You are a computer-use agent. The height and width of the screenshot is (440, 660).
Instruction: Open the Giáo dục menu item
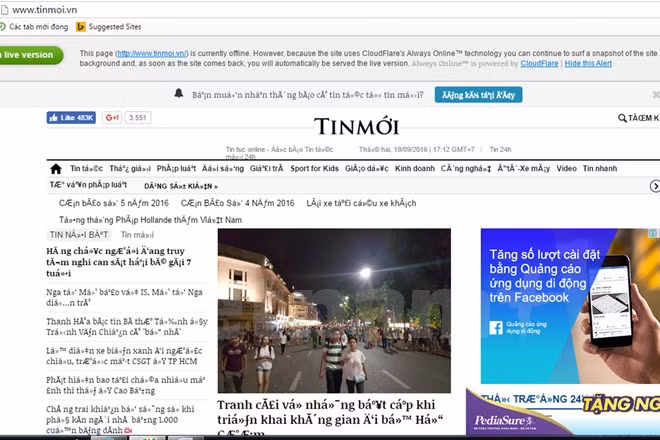click(x=367, y=169)
